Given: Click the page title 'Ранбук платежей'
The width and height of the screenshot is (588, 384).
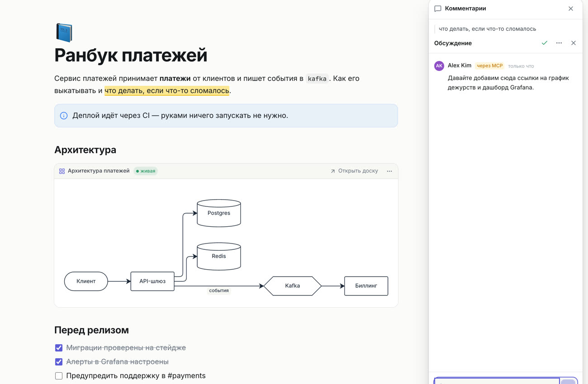Looking at the screenshot, I should 131,55.
